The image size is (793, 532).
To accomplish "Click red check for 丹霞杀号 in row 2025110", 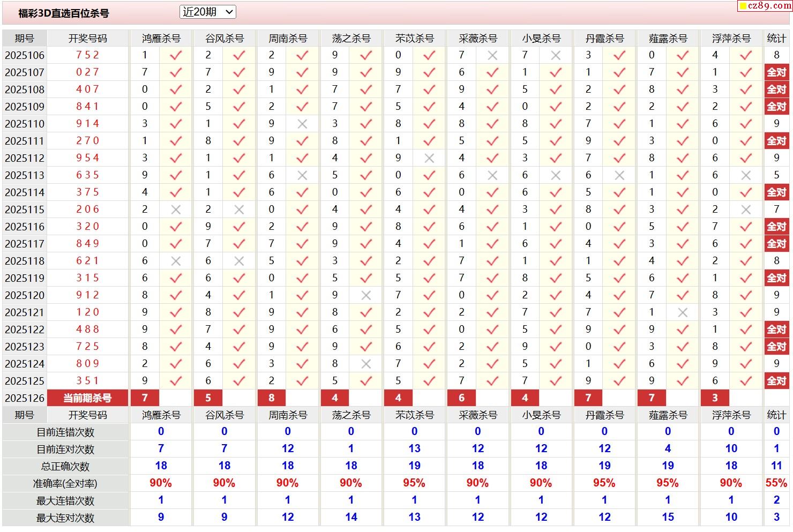I will [619, 124].
